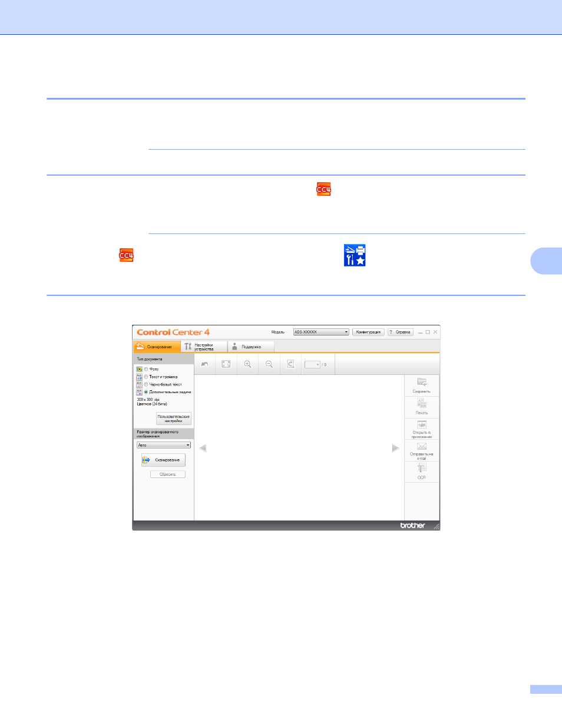
Task: Click the 'Цветное (24 бита)' text
Action: click(x=152, y=404)
